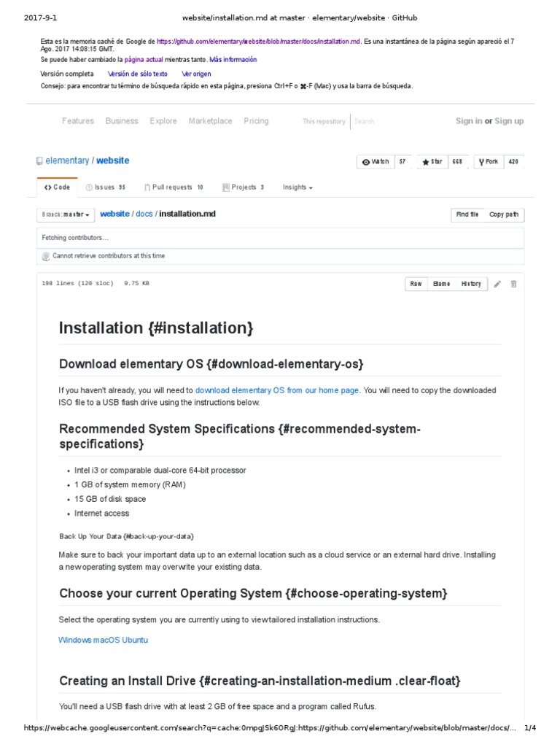Star the repository with the Star button
The image size is (560, 747).
point(432,162)
